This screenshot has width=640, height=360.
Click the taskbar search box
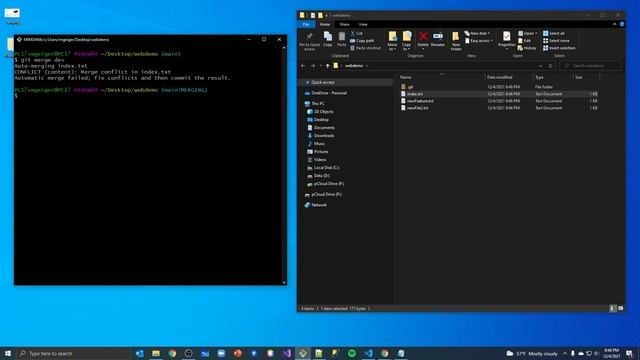point(73,353)
